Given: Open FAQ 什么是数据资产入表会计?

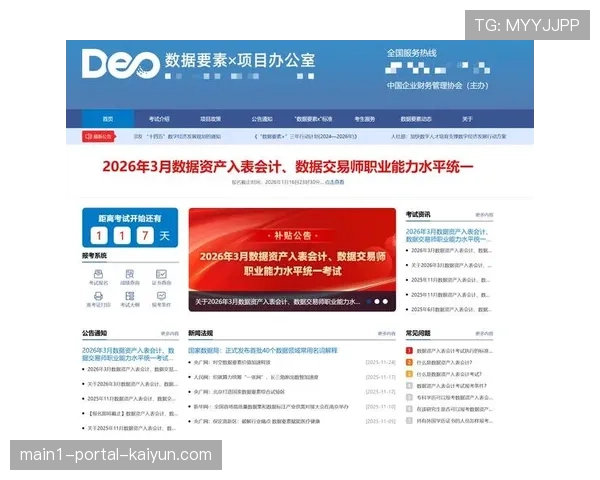Looking at the screenshot, I should click(444, 362).
